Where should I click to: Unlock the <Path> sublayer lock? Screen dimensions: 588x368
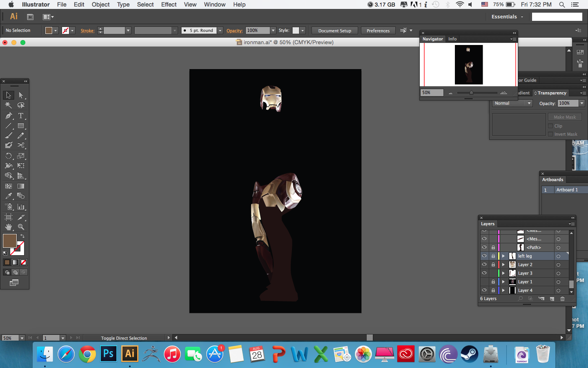click(x=493, y=247)
